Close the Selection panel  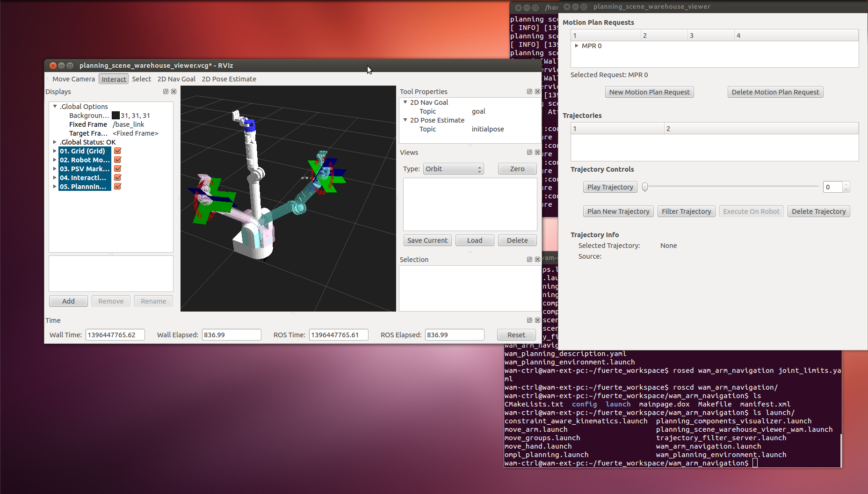(x=537, y=260)
